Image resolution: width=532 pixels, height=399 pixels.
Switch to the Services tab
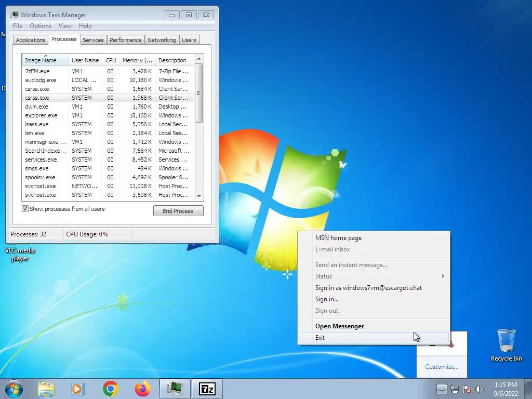coord(93,40)
